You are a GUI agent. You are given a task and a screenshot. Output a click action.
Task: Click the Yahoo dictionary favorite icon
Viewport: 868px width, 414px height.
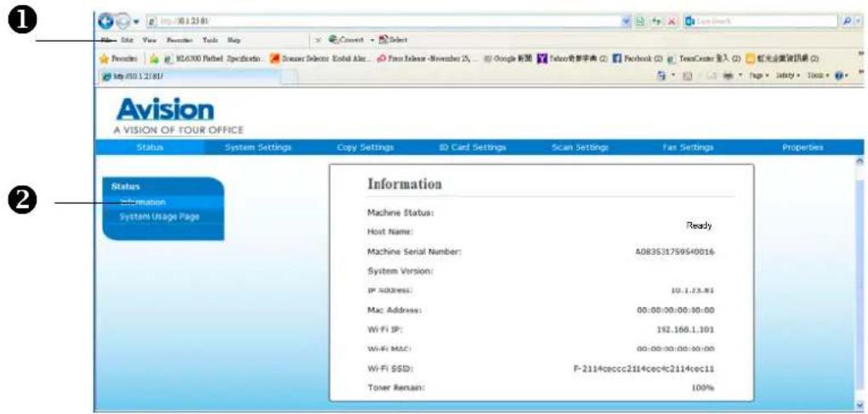[542, 58]
